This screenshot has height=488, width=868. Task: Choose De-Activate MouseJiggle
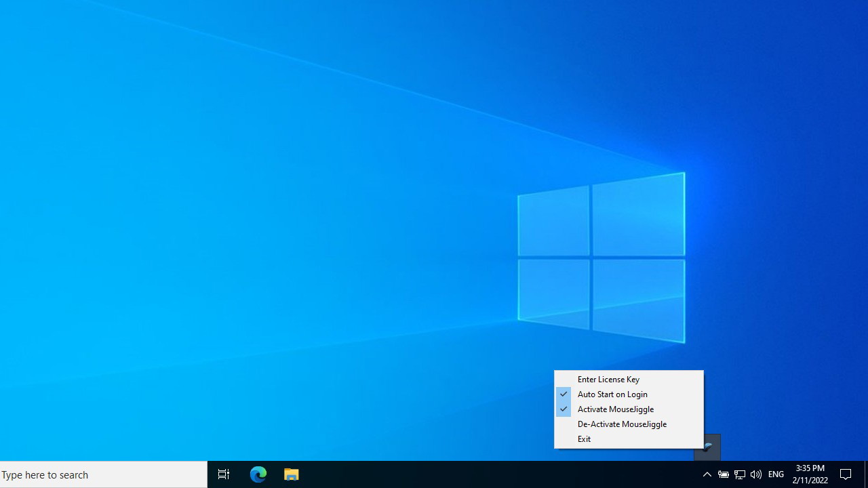pyautogui.click(x=622, y=424)
